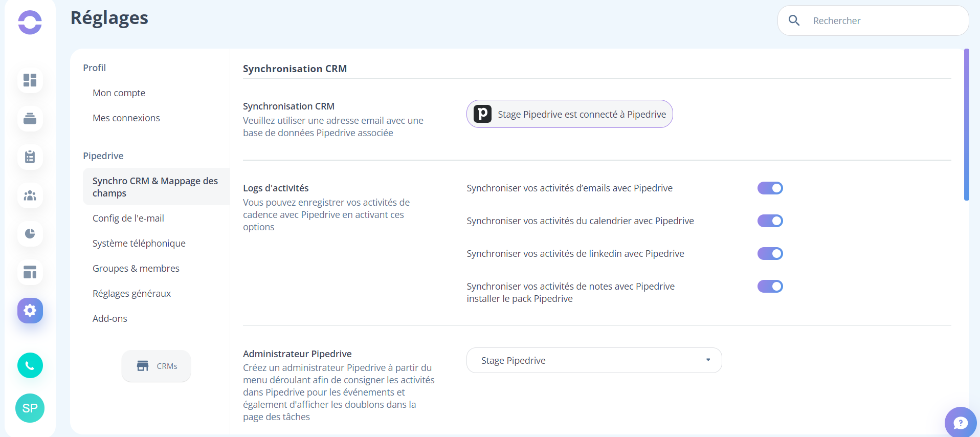Toggle notes activities sync with Pipedrive
This screenshot has height=437, width=980.
click(770, 287)
